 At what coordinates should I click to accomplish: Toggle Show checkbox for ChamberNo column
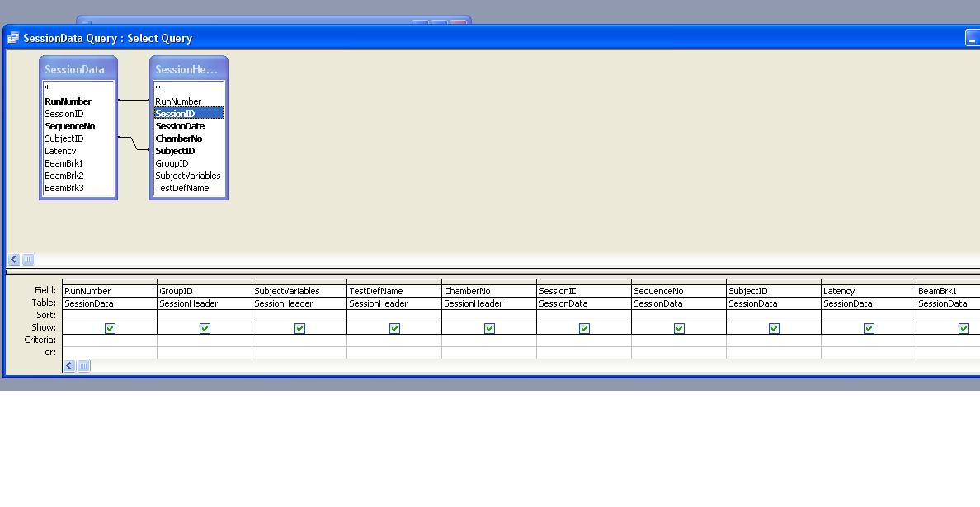click(489, 328)
